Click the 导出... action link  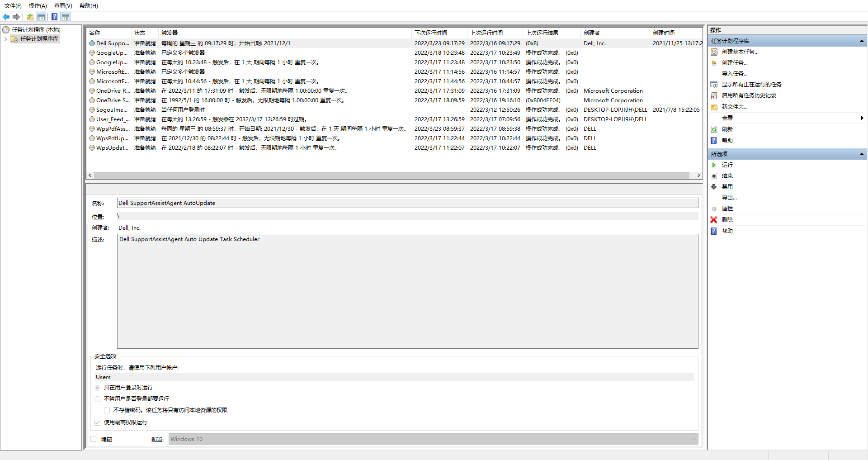(x=729, y=198)
